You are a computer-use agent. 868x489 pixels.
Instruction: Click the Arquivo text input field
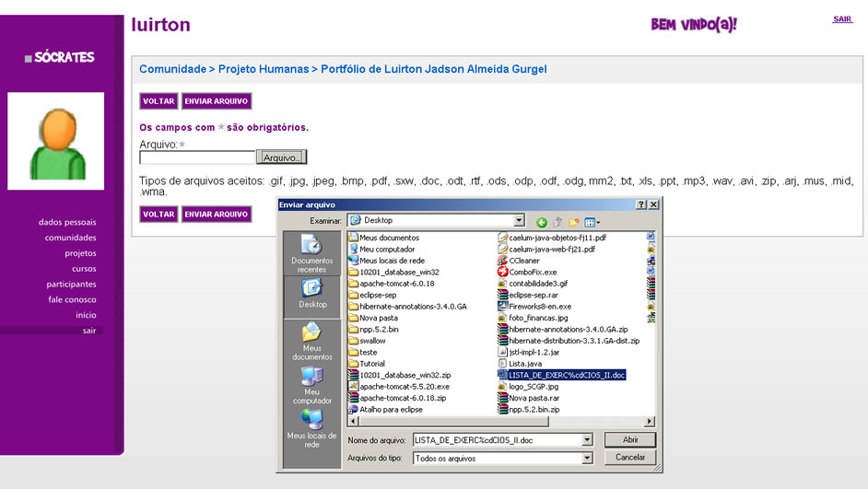click(x=196, y=157)
